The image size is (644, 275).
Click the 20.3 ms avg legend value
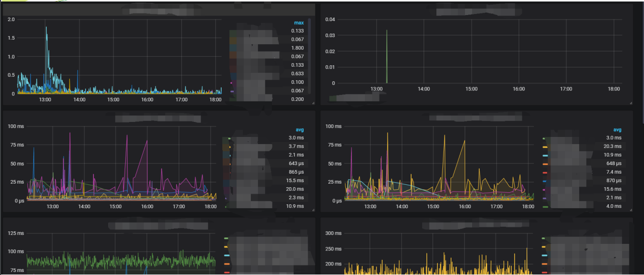coord(612,146)
